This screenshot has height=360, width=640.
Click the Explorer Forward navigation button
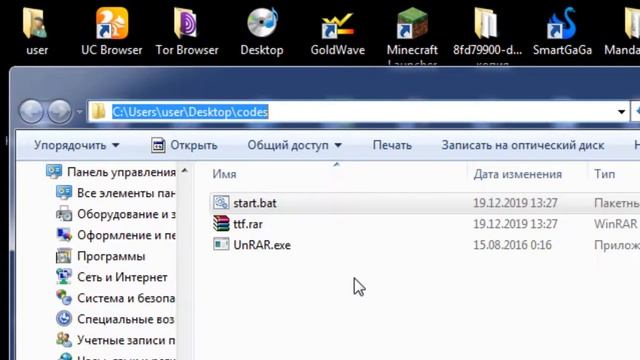60,111
